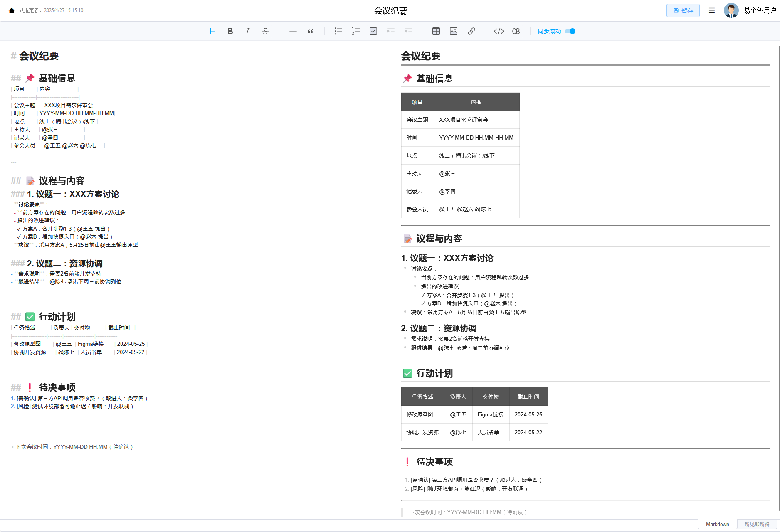Click '2024-05-25' cell in preview table
This screenshot has height=532, width=780.
528,414
